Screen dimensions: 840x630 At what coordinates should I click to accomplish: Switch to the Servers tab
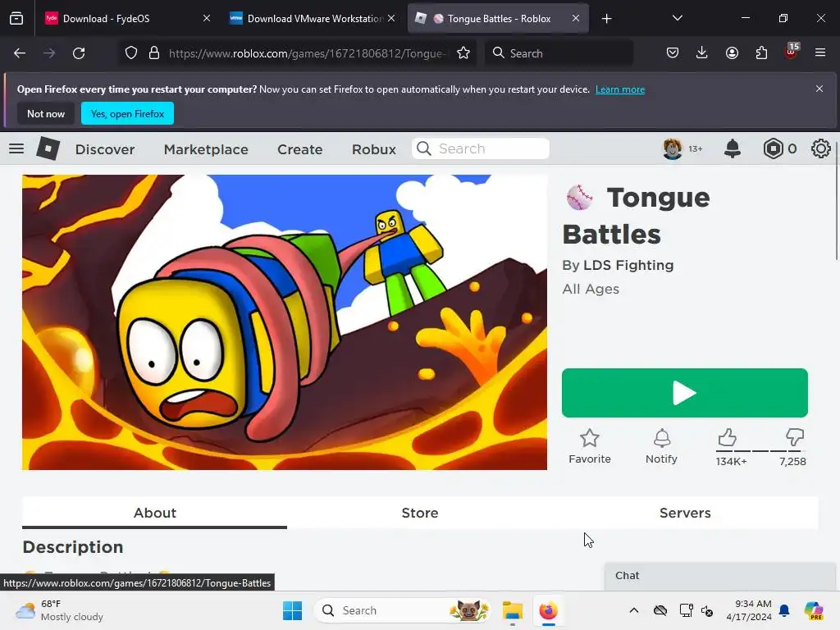[x=685, y=513]
